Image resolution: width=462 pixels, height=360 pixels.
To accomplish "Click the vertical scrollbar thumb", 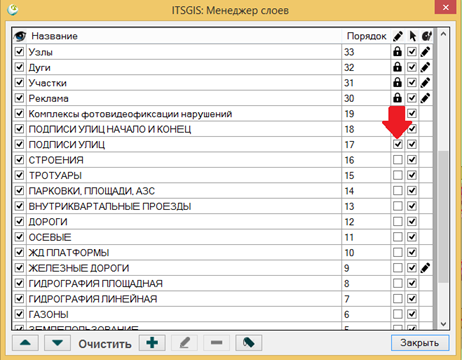I will [443, 217].
